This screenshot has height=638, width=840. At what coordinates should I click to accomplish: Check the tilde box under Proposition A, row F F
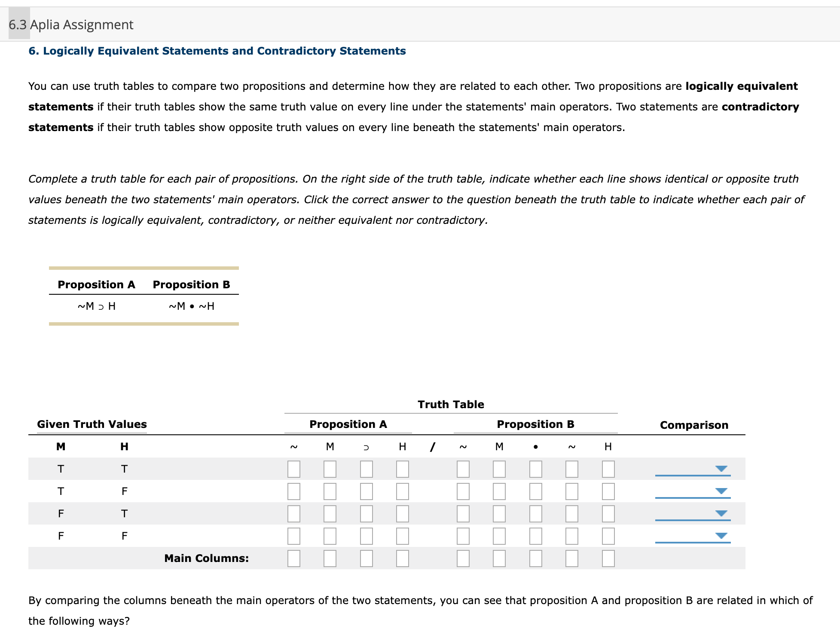294,536
